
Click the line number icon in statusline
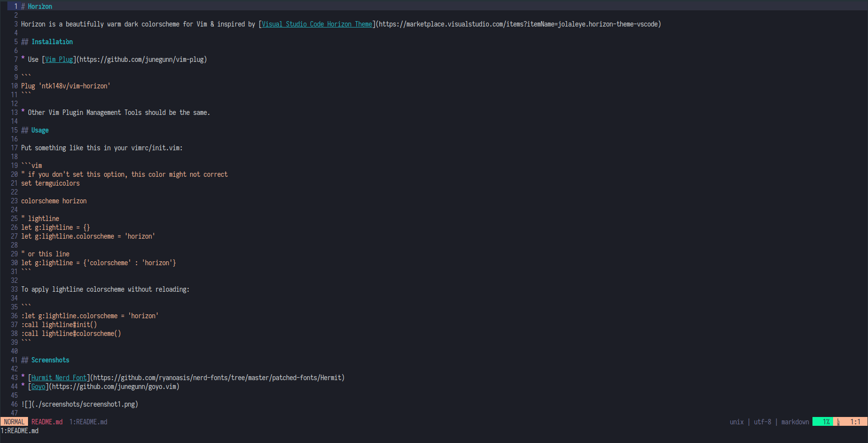839,422
